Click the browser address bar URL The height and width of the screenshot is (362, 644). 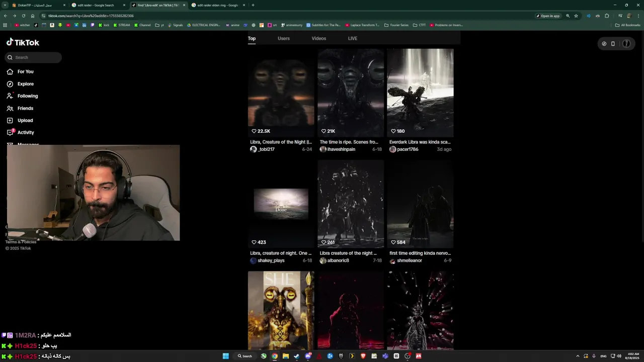(91, 16)
